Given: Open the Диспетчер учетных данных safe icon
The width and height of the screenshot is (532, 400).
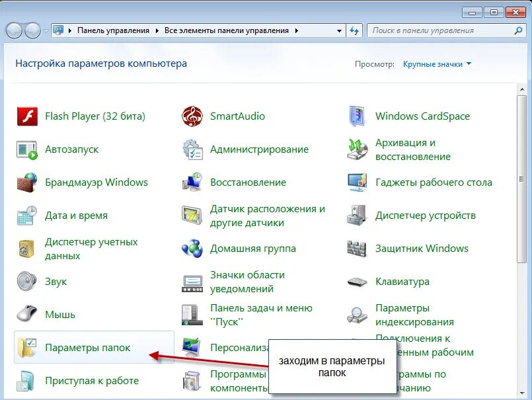Looking at the screenshot, I should [x=27, y=249].
